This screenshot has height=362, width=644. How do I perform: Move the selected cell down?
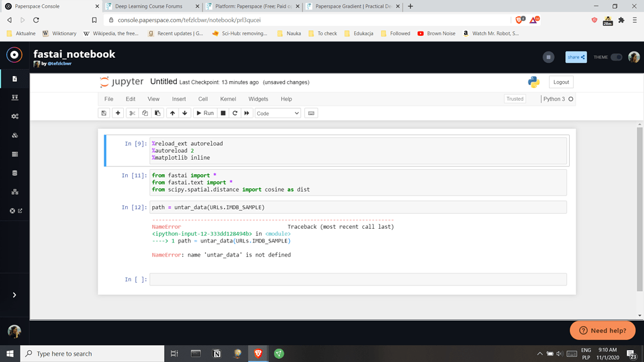pyautogui.click(x=184, y=113)
